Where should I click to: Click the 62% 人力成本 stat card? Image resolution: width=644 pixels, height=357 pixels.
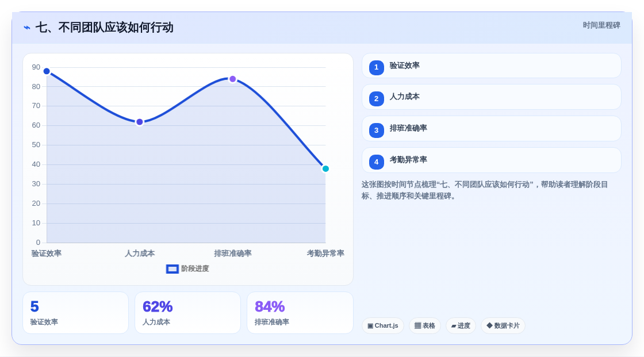pyautogui.click(x=187, y=313)
